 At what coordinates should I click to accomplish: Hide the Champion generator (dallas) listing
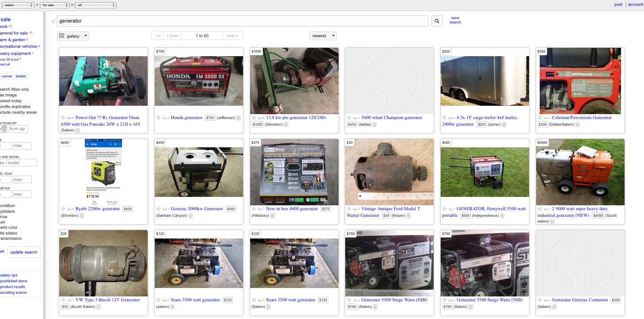click(374, 125)
